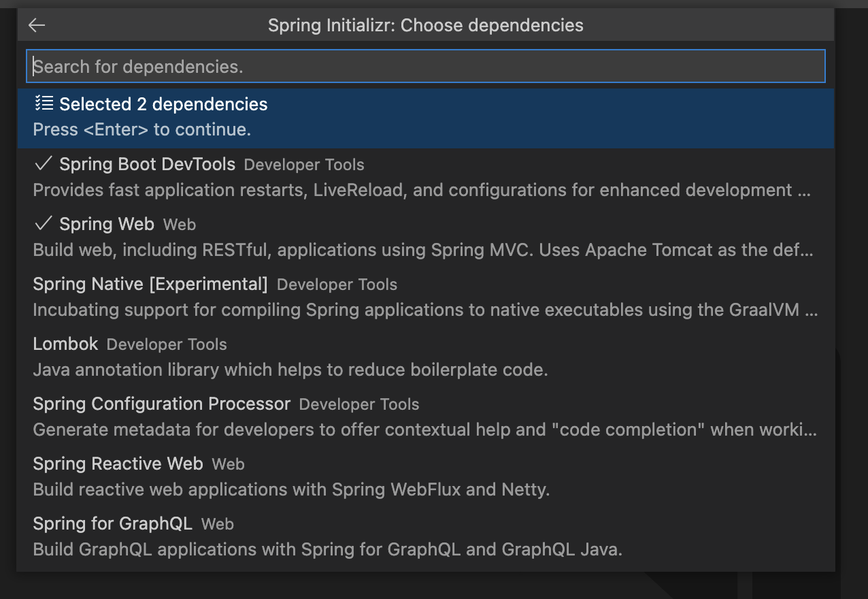Click "Press <Enter> to continue" text

[141, 129]
